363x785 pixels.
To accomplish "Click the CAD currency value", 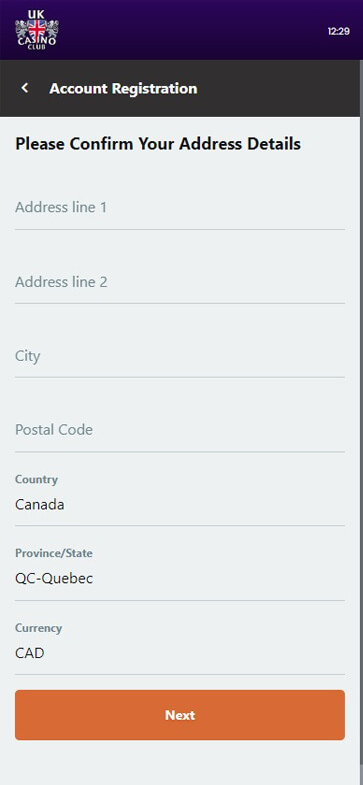I will coord(30,653).
